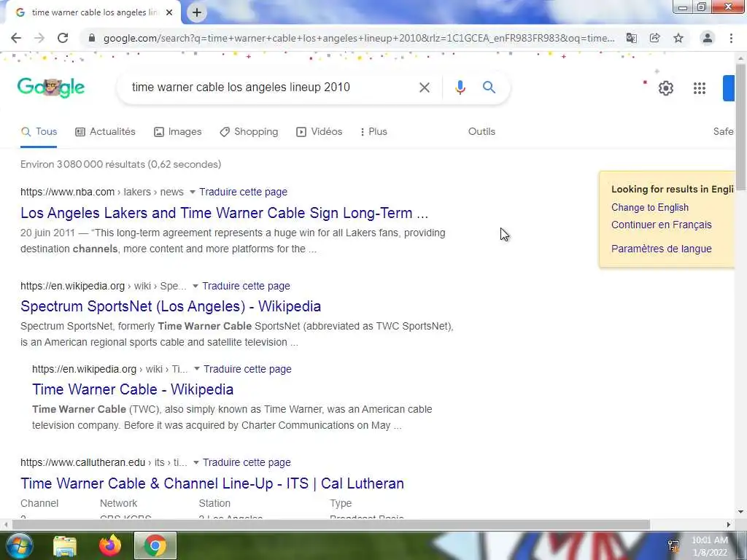Expand the dropdown arrow beside callutheran.edu URL

[196, 462]
